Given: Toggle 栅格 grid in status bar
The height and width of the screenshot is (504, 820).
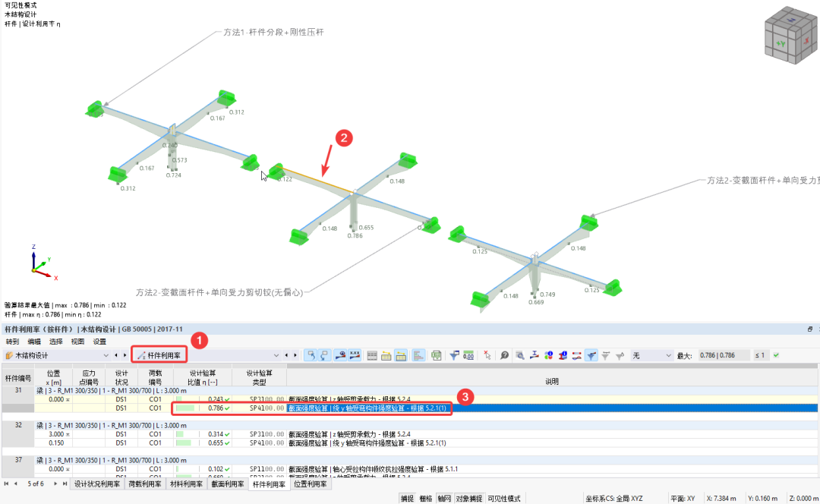Looking at the screenshot, I should coord(426,498).
